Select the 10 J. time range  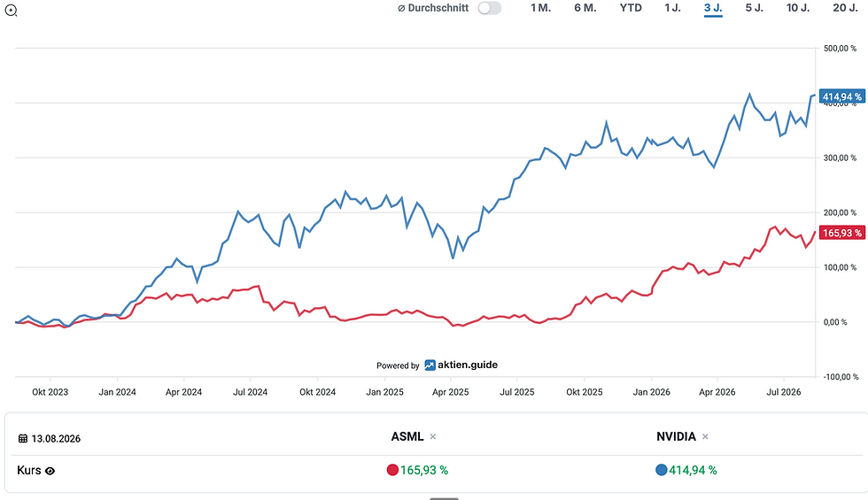tap(798, 8)
